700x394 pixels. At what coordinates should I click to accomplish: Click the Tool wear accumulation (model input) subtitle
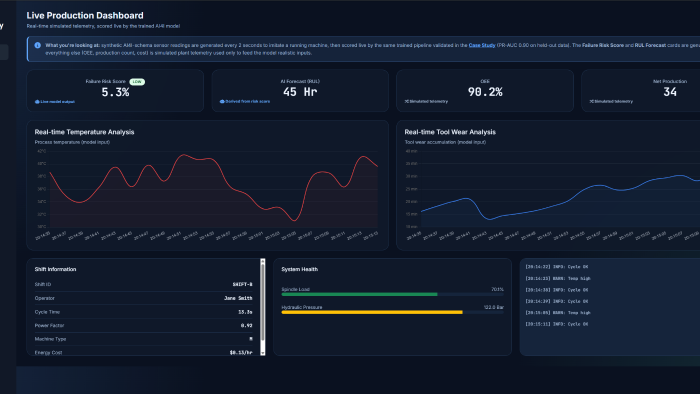point(445,142)
